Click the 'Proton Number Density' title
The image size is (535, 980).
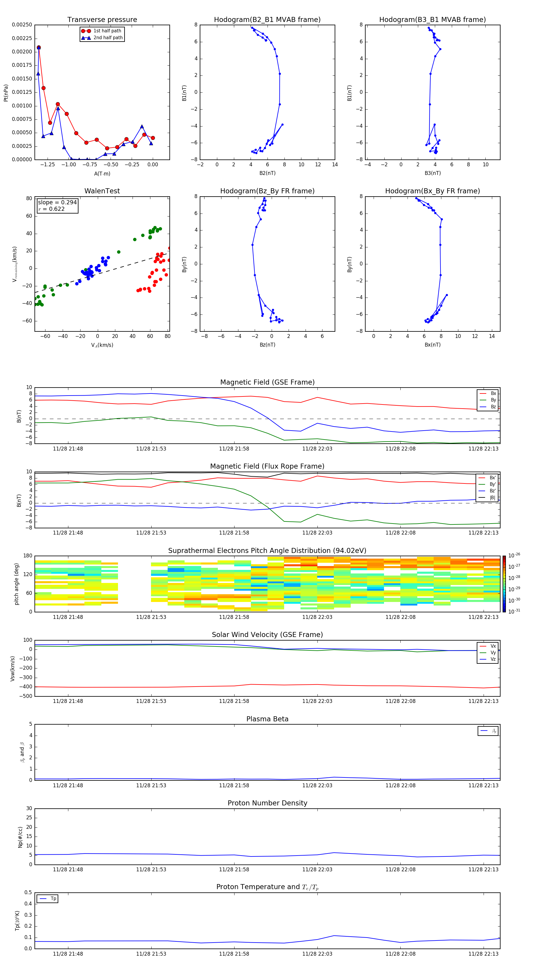coord(267,803)
